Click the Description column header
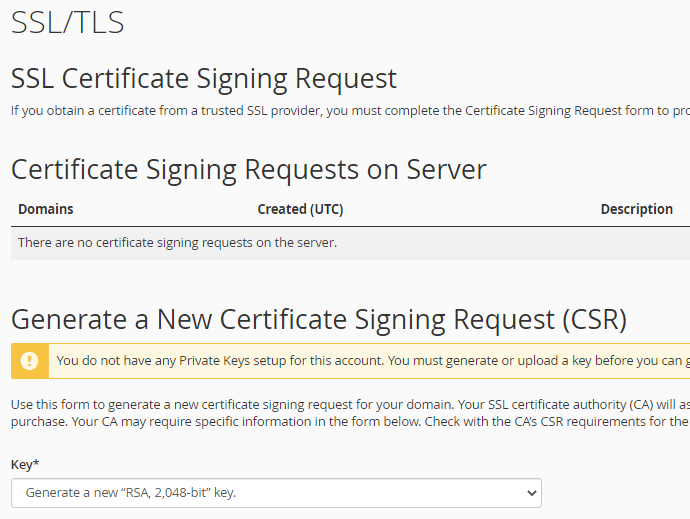Image resolution: width=690 pixels, height=519 pixels. (x=636, y=209)
